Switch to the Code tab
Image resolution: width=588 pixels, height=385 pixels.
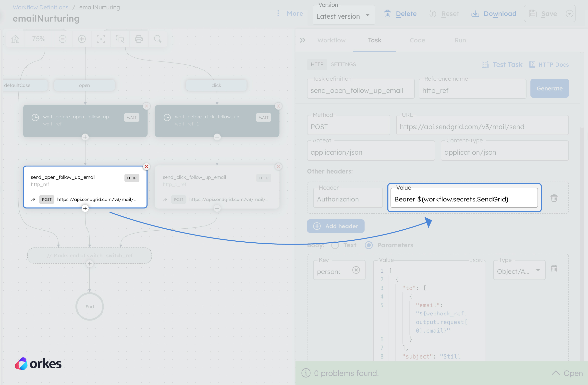[x=417, y=40]
